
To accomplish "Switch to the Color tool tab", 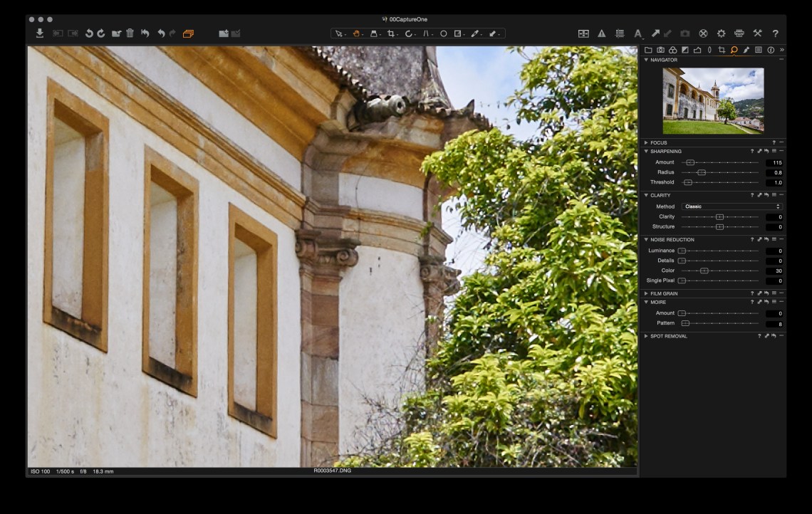I will pyautogui.click(x=672, y=50).
